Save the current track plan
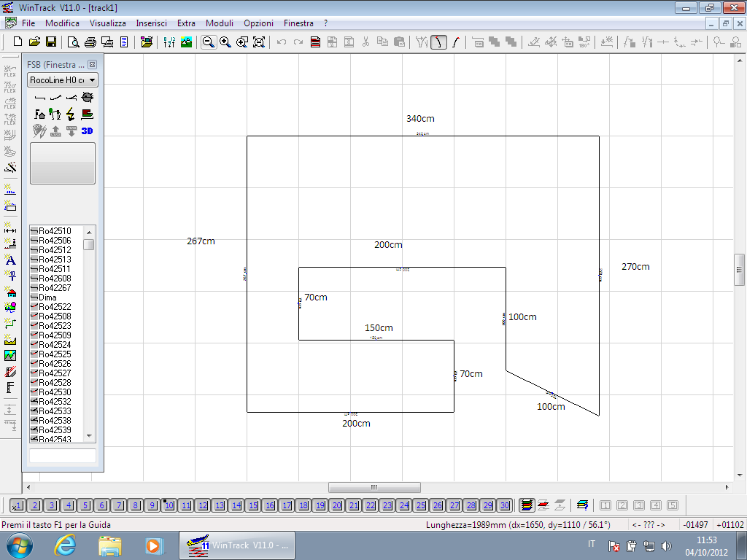 click(51, 42)
